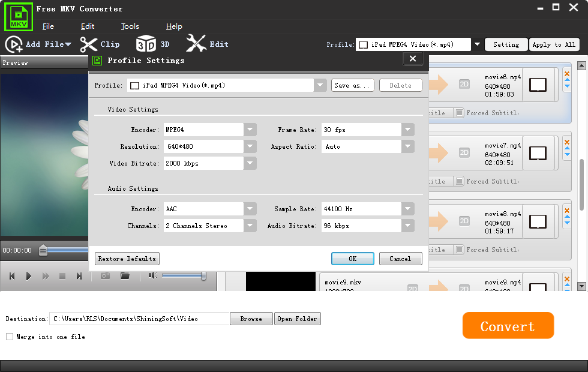Open the Edit wrench tool
Viewport: 588px width, 372px height.
pyautogui.click(x=196, y=43)
